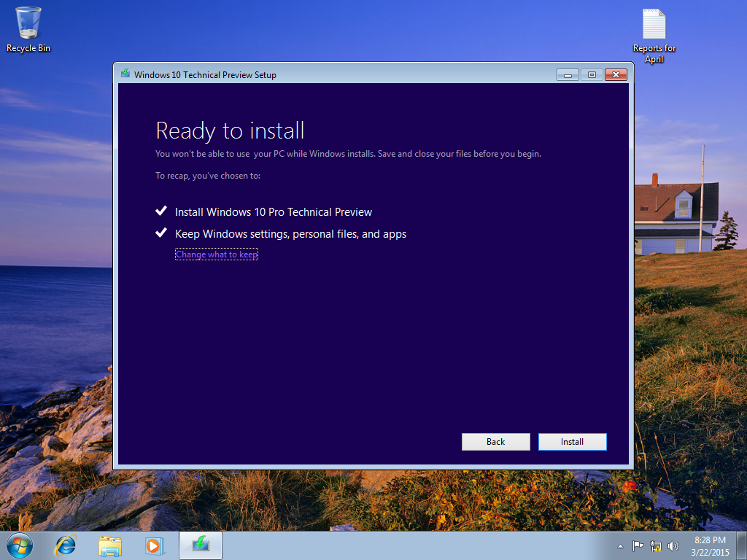The width and height of the screenshot is (747, 560).
Task: Click the 'Windows 10 Technical Preview Setup' title text
Action: click(x=205, y=75)
